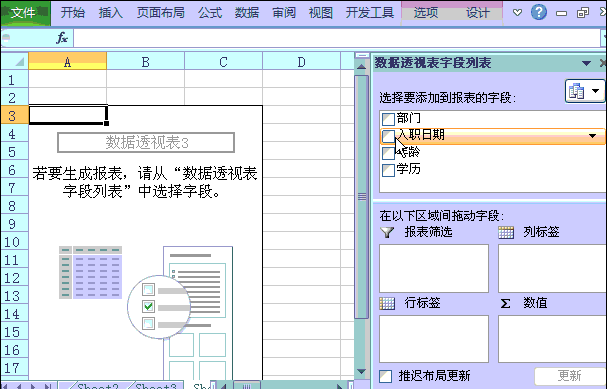Viewport: 607px width, 389px height.
Task: Open the 视图 ribbon tab
Action: (x=321, y=13)
